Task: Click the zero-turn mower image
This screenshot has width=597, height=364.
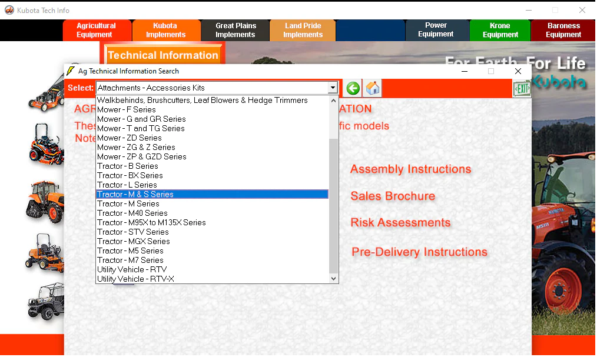Action: (x=45, y=253)
